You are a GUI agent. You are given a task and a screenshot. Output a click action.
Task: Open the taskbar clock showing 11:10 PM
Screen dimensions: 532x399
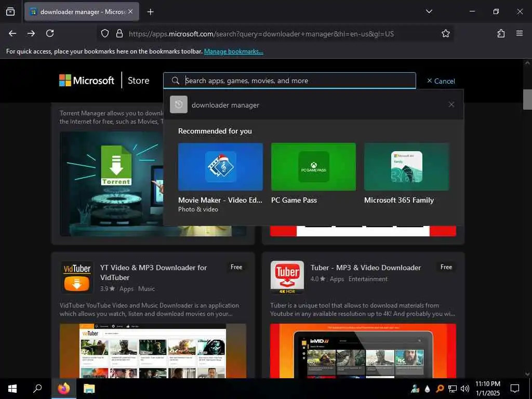pos(487,389)
